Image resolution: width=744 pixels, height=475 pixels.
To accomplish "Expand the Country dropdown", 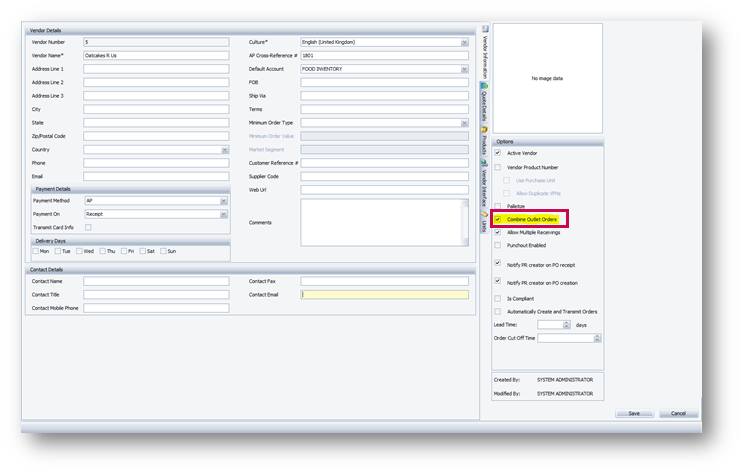I will [x=224, y=150].
